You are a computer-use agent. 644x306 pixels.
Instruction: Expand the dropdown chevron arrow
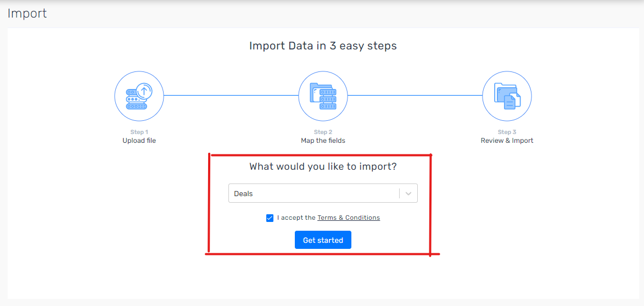tap(408, 193)
